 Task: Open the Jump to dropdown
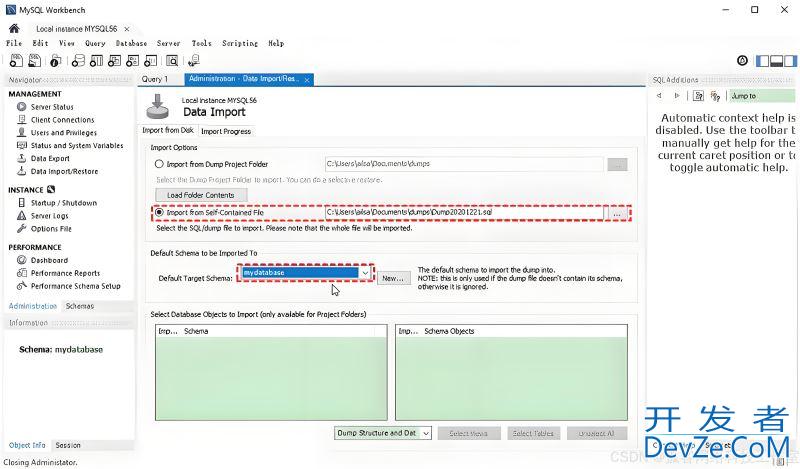click(x=762, y=95)
